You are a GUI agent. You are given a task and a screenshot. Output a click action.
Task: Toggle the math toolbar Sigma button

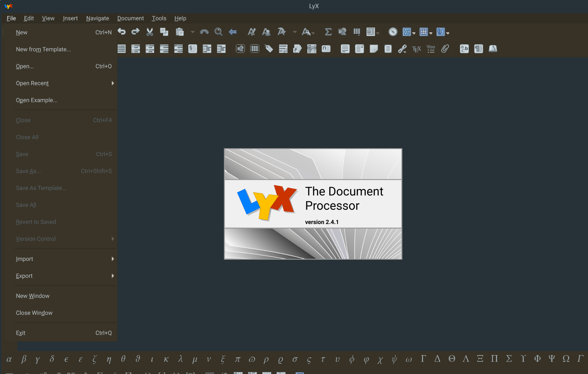(407, 32)
